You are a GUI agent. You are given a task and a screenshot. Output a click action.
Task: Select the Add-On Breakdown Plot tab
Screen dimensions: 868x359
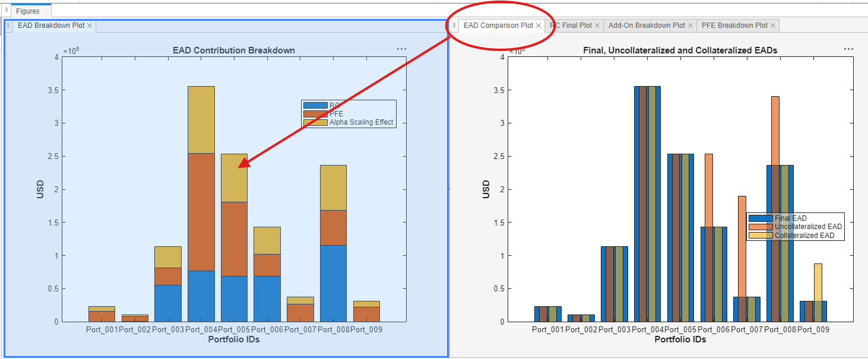pos(646,26)
